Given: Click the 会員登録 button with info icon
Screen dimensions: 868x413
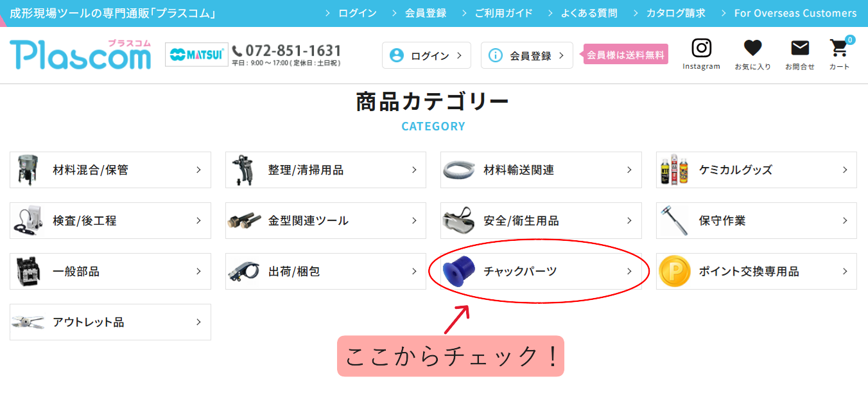Looking at the screenshot, I should 526,55.
